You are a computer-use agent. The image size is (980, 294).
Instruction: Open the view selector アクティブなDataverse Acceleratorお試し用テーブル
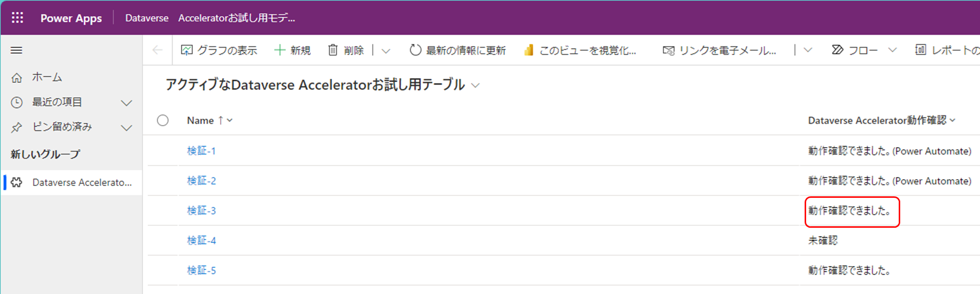pos(322,85)
